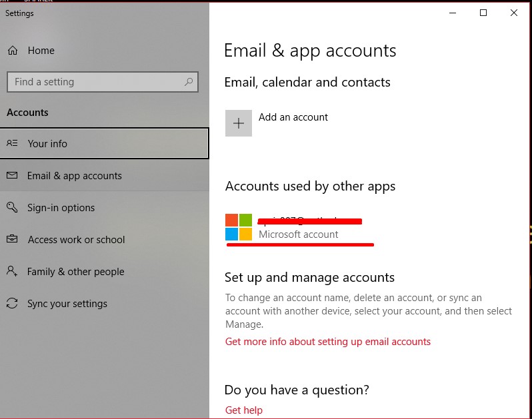
Task: Open Get more info about setting up email accounts
Action: click(x=328, y=341)
